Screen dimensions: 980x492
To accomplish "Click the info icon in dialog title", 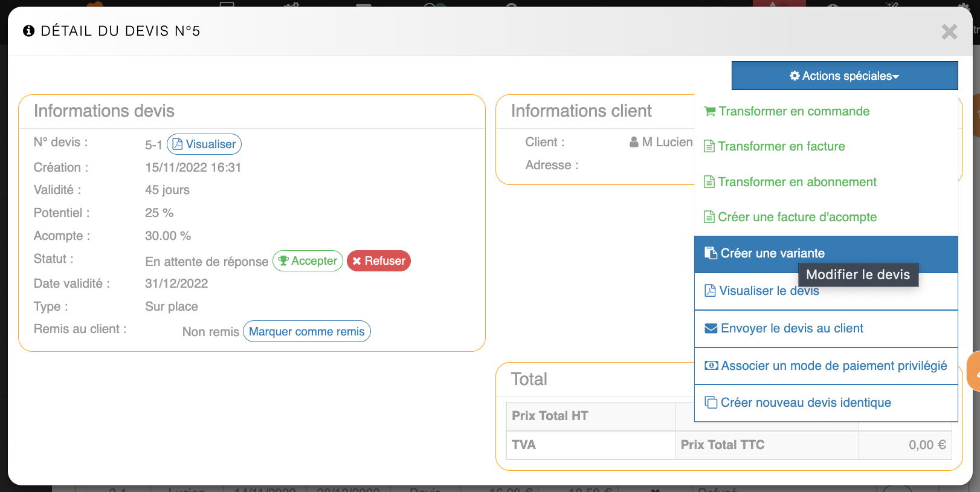I will [x=28, y=31].
